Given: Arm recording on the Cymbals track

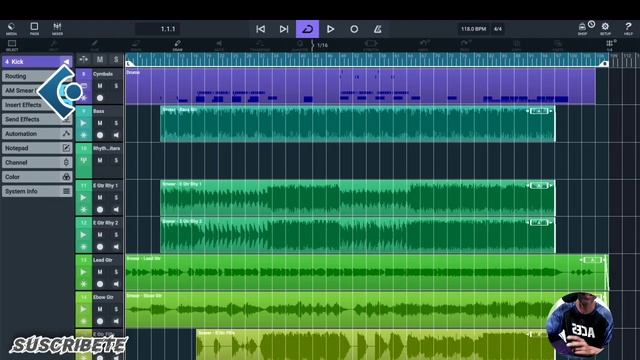Looking at the screenshot, I should tap(100, 98).
